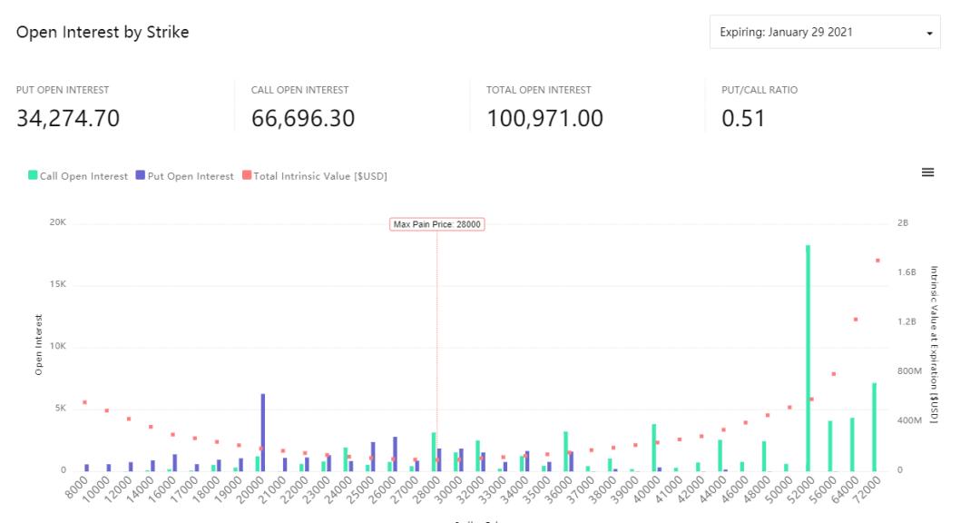This screenshot has width=980, height=523.
Task: Click the intrinsic value marker above 8000
Action: point(84,402)
